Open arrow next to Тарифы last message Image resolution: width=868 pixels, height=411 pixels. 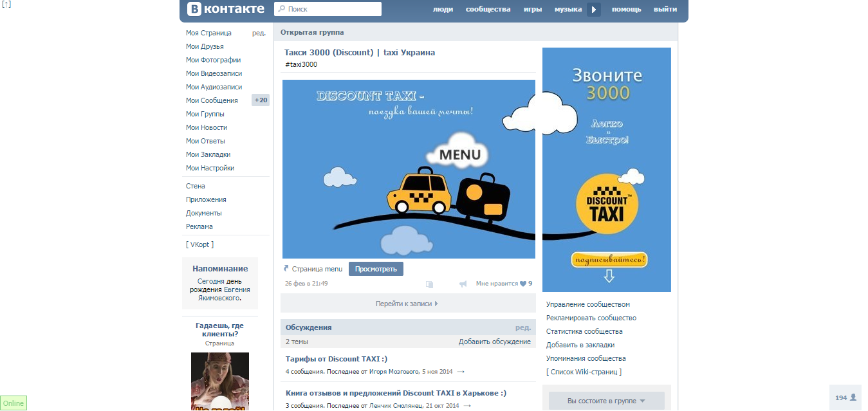coord(461,372)
